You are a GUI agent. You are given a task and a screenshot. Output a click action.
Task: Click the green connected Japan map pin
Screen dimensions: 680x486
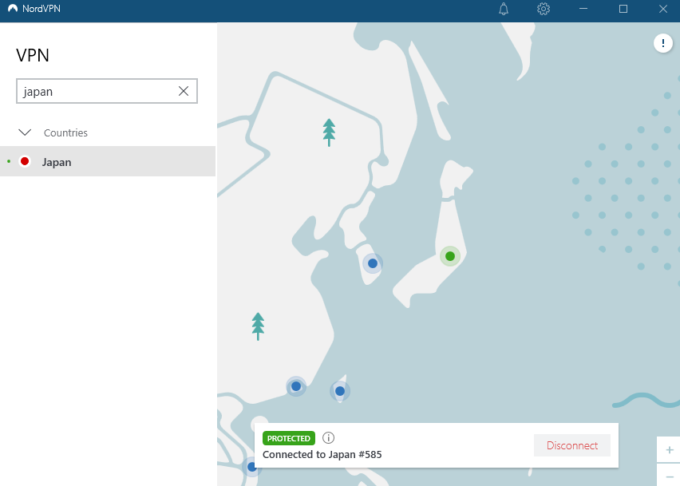450,256
